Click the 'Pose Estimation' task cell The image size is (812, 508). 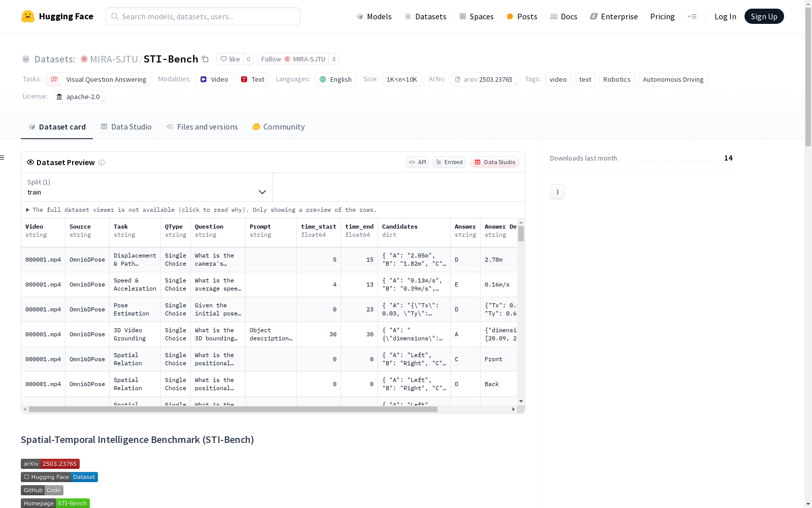[135, 309]
